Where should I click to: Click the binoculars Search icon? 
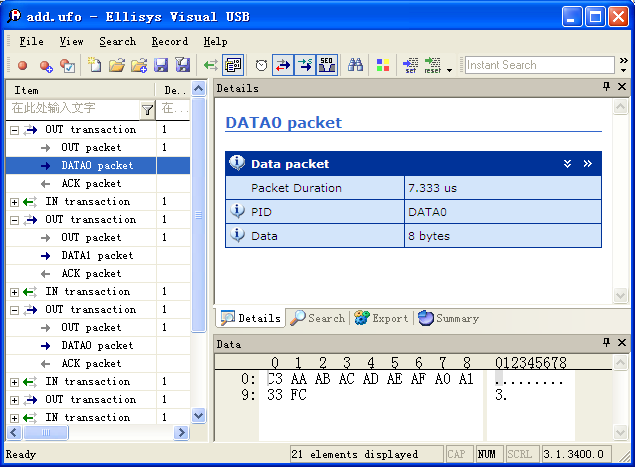point(355,66)
